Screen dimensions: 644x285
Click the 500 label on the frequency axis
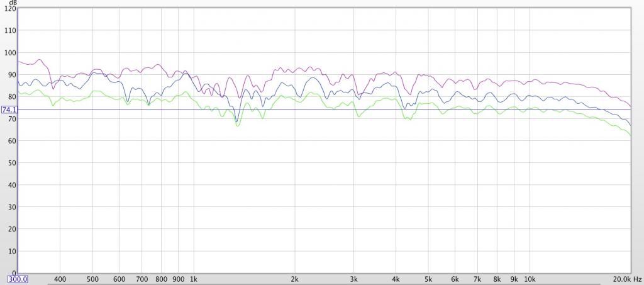93,279
